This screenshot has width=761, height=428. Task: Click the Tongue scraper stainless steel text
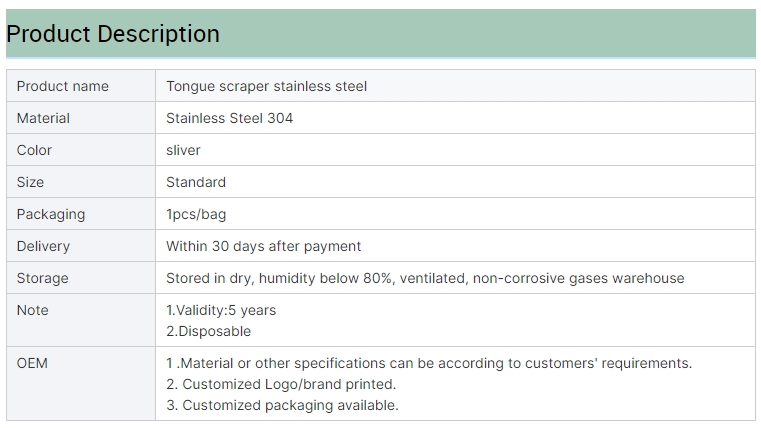[x=266, y=86]
